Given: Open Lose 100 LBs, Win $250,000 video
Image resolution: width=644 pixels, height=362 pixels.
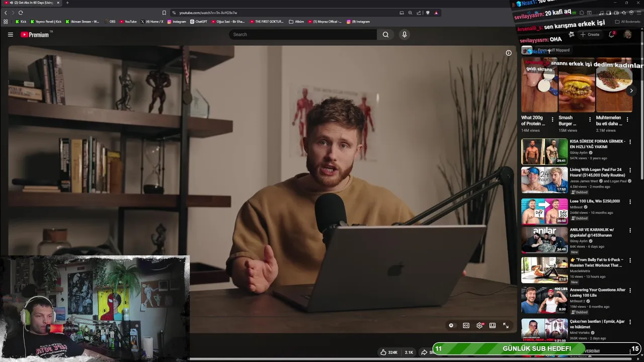Looking at the screenshot, I should 544,211.
